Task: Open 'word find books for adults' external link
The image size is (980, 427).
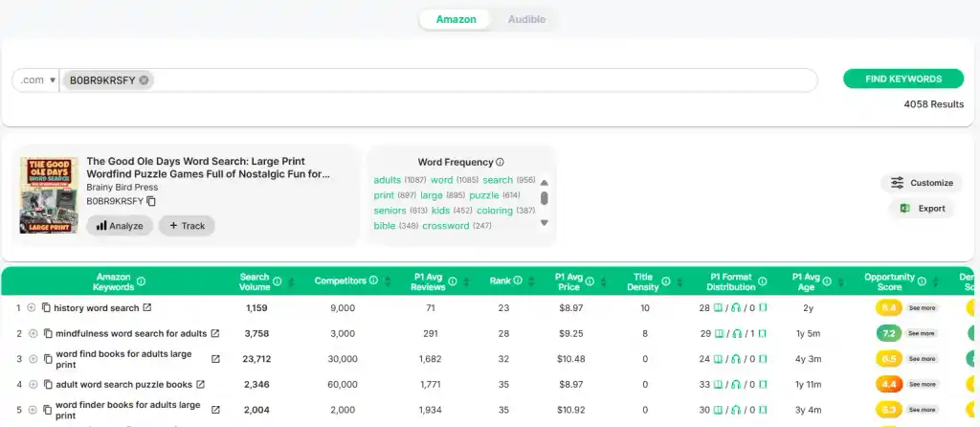Action: coord(215,359)
